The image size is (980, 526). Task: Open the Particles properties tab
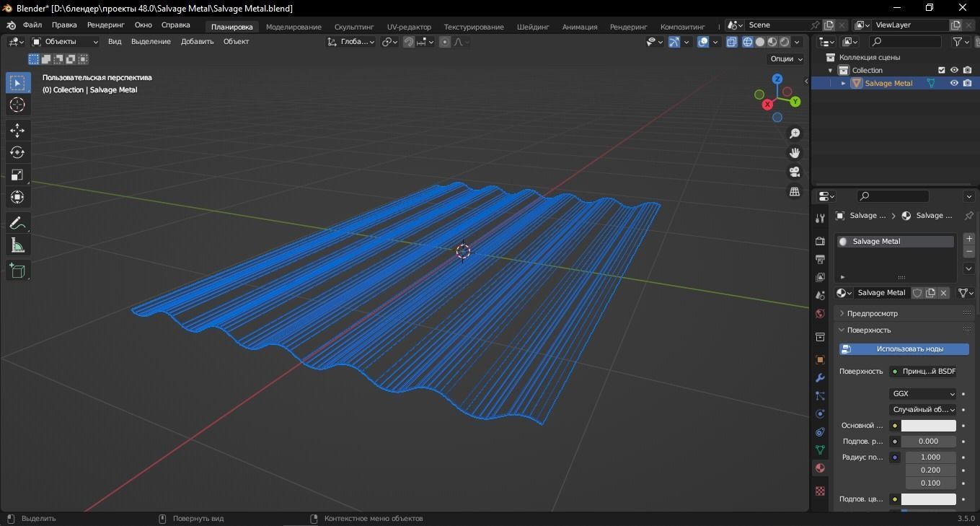pyautogui.click(x=820, y=395)
